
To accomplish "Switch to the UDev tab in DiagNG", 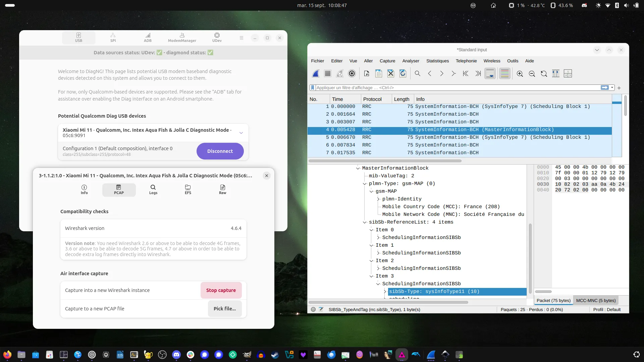I will coord(217,38).
